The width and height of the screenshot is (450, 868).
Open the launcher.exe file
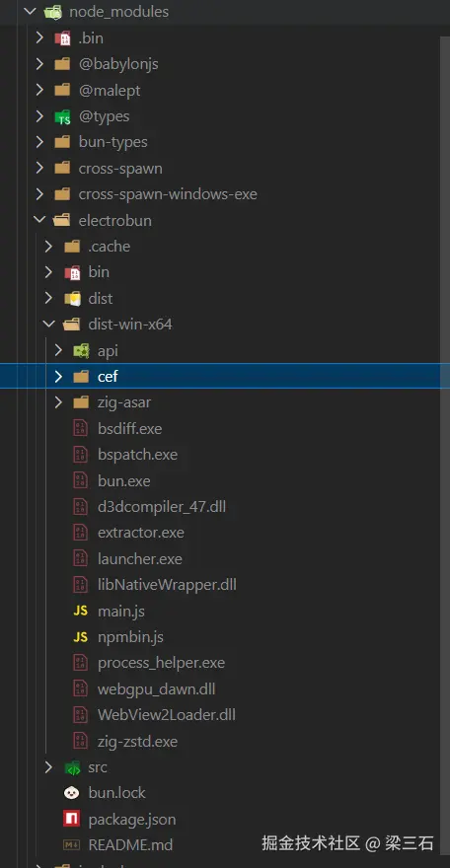point(139,559)
